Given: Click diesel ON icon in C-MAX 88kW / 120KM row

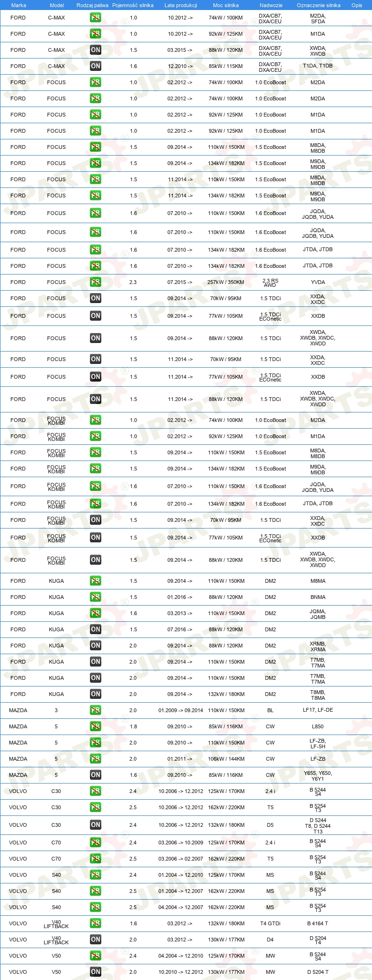Looking at the screenshot, I should tap(96, 50).
